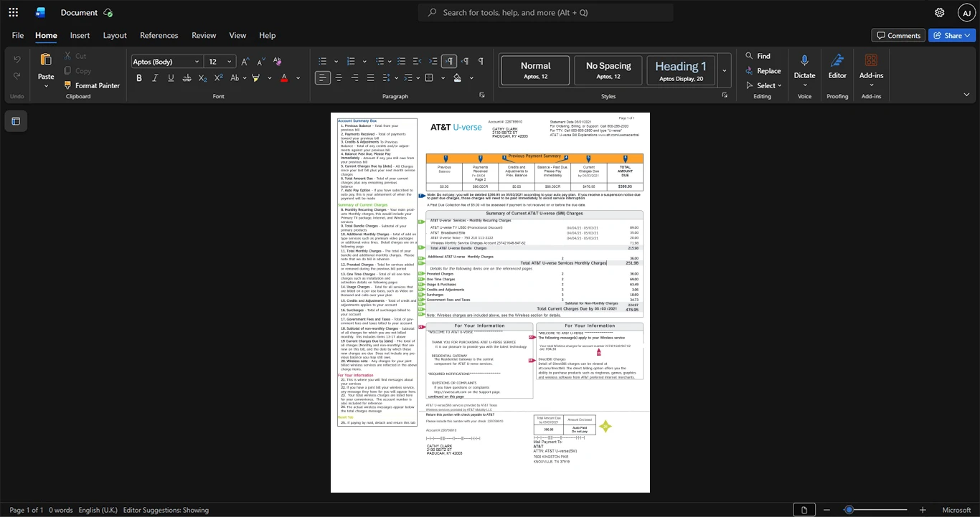Set right-to-left text direction
Image resolution: width=980 pixels, height=517 pixels.
[x=466, y=62]
